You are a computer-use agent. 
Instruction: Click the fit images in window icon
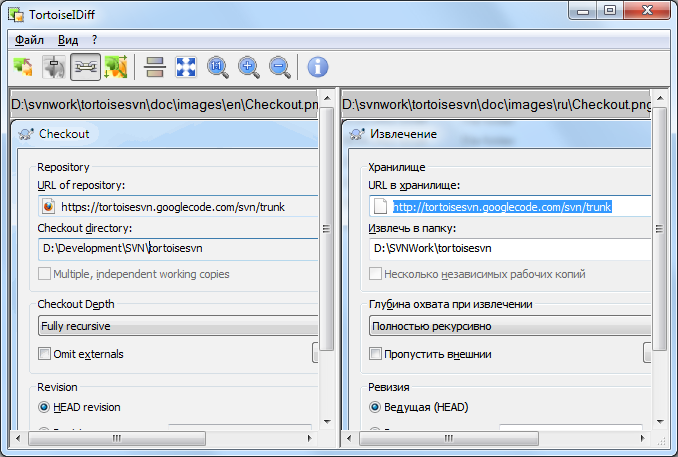point(186,67)
